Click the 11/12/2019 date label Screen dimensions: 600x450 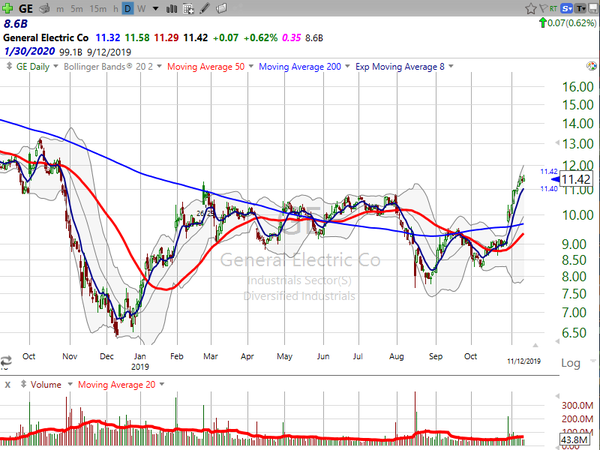pyautogui.click(x=524, y=361)
